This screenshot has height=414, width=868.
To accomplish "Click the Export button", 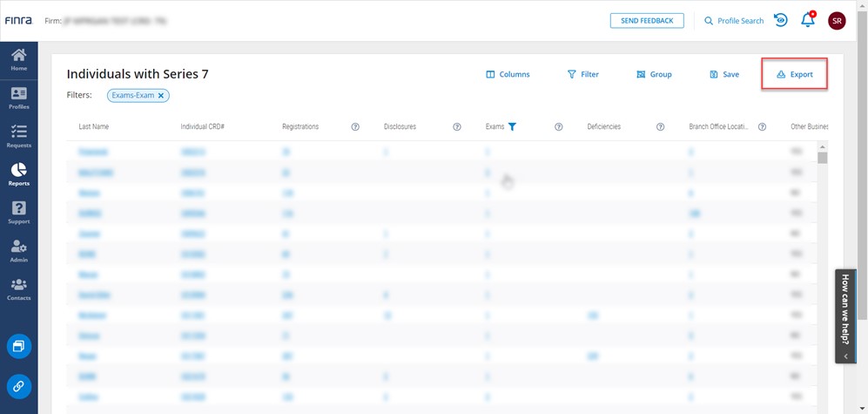I will pyautogui.click(x=794, y=74).
